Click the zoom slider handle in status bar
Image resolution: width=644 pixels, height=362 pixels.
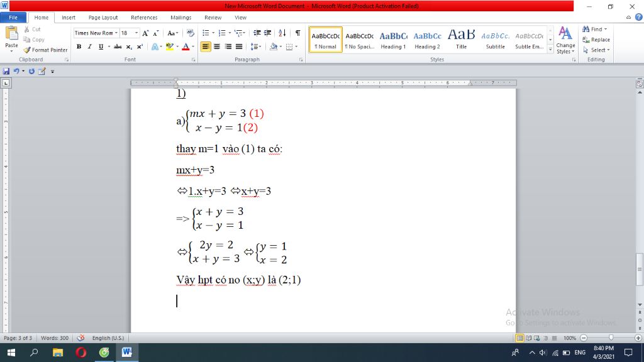point(611,337)
